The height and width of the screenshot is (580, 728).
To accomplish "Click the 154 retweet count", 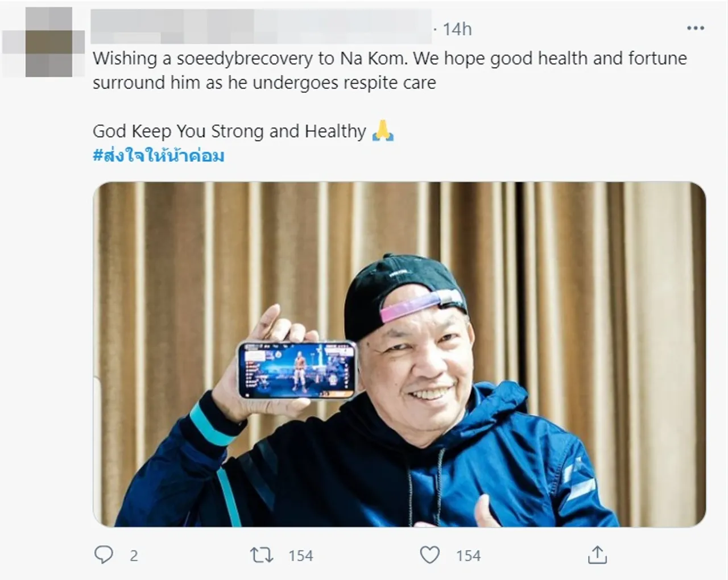I will (x=301, y=556).
